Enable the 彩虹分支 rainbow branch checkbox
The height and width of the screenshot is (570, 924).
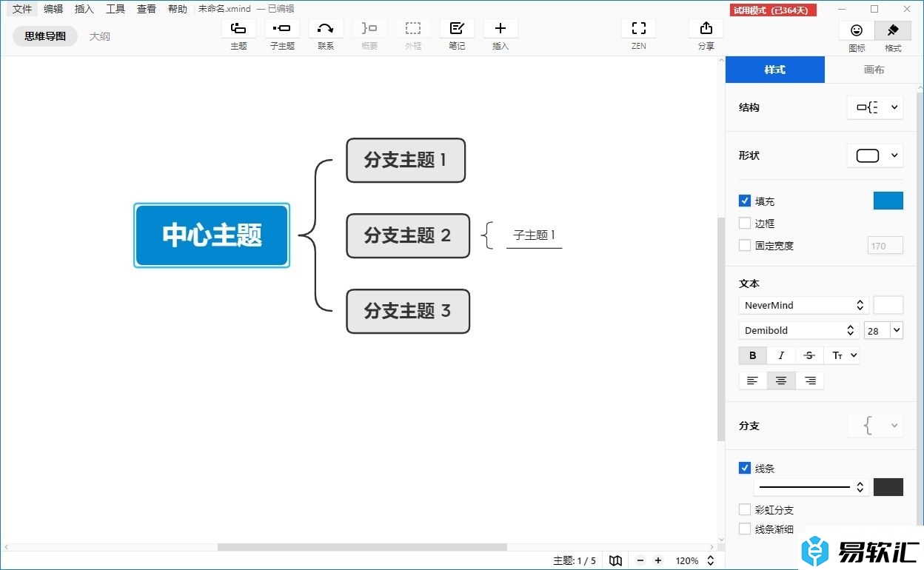coord(745,509)
